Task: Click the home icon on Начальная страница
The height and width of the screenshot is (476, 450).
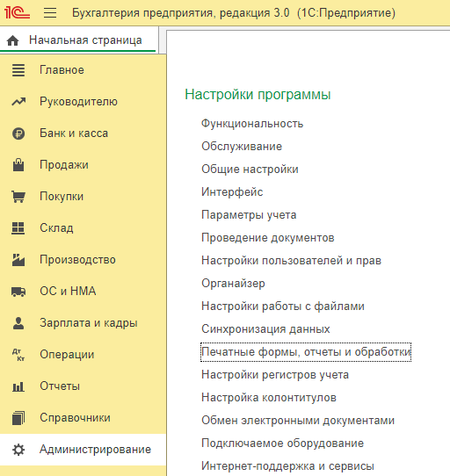Action: pyautogui.click(x=13, y=40)
